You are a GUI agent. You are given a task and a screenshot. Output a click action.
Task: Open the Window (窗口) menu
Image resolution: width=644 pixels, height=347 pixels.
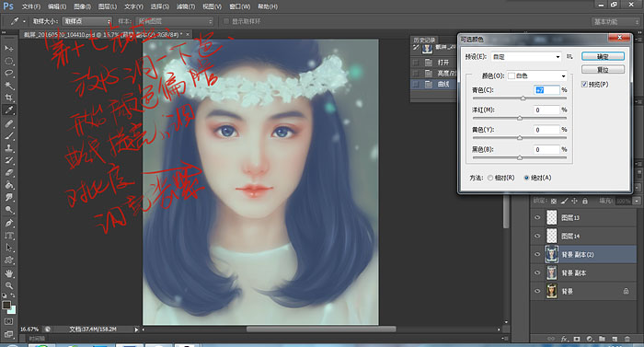[x=240, y=6]
